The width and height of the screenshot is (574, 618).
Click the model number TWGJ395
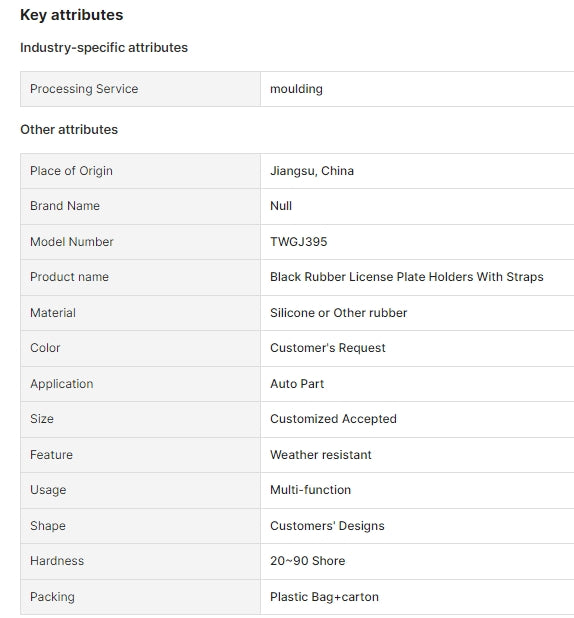[x=298, y=242]
